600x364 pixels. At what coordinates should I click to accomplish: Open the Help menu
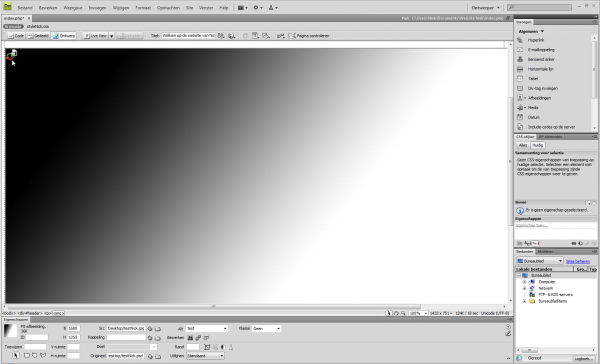[x=223, y=8]
